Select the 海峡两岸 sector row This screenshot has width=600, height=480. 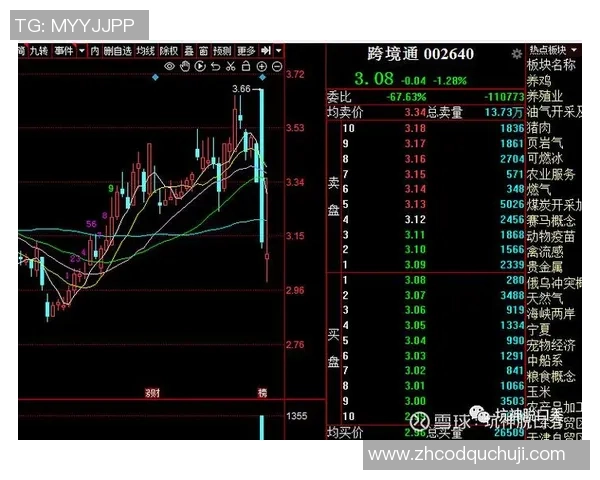pos(551,313)
